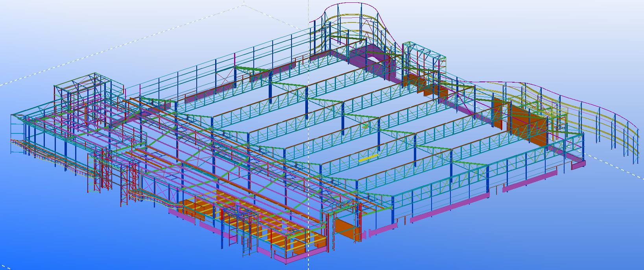Select the orange wall panel beside the front entrance frame

pos(347,230)
